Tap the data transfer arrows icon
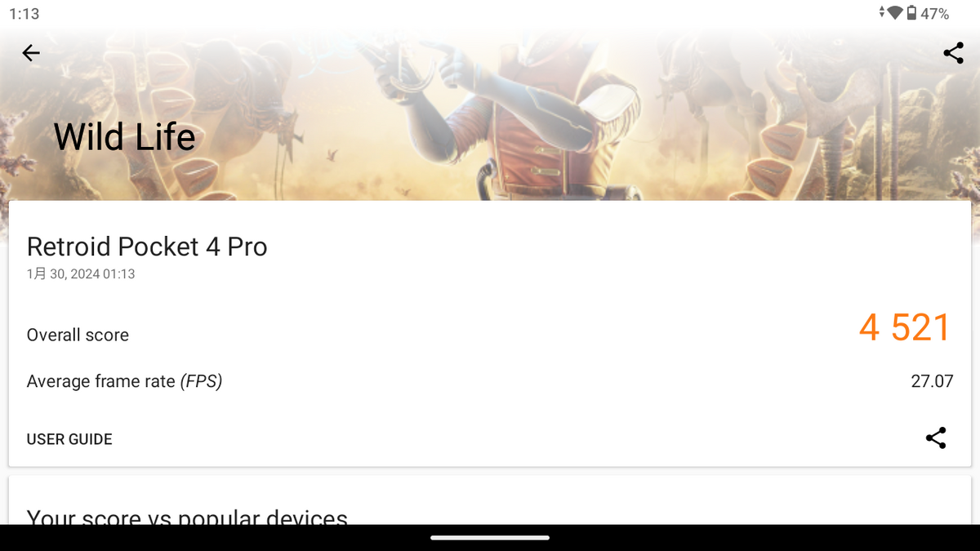 (882, 13)
